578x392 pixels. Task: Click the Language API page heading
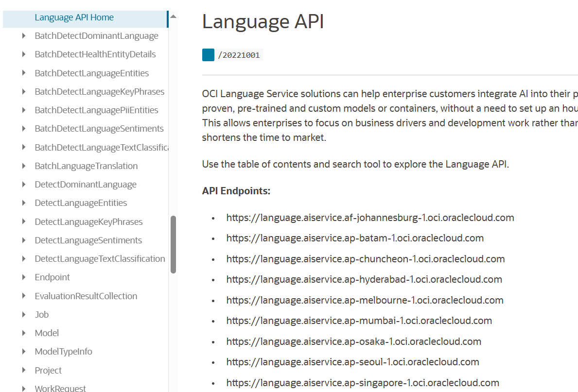(263, 21)
